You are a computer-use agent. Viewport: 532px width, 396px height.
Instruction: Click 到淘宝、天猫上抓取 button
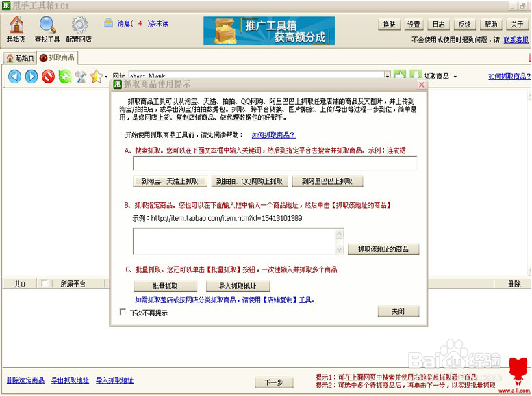coord(170,181)
